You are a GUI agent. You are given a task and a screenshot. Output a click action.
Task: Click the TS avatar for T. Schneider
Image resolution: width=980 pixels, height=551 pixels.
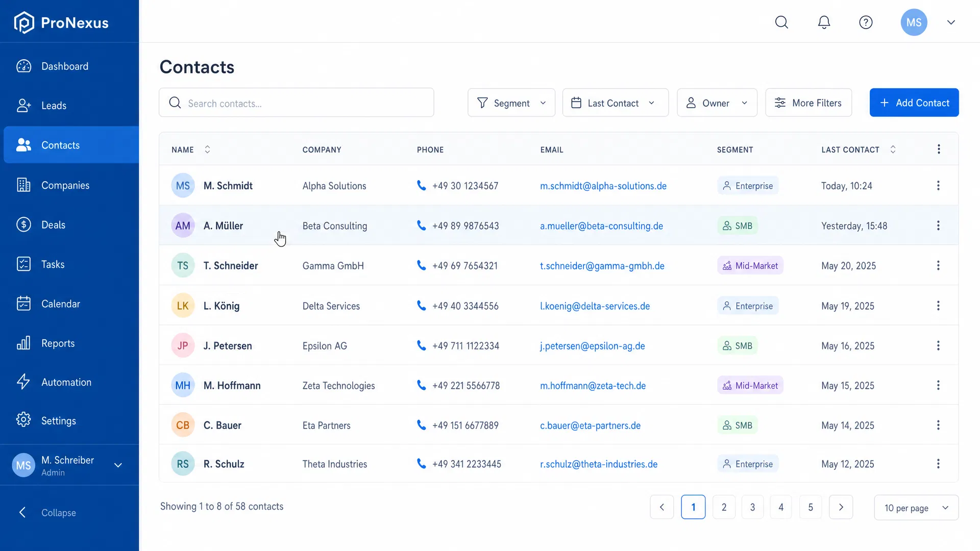coord(183,265)
